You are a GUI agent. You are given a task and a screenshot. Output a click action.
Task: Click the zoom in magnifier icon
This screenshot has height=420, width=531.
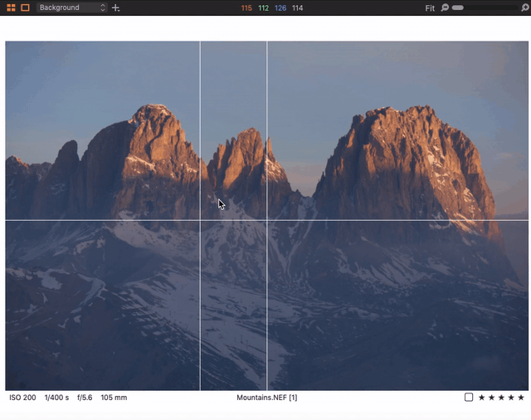(x=525, y=7)
